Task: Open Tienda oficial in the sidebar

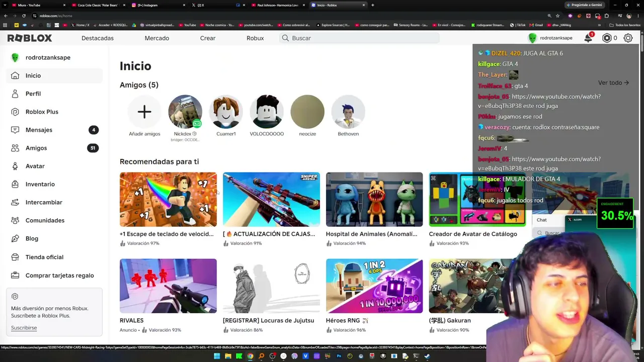Action: click(x=54, y=257)
